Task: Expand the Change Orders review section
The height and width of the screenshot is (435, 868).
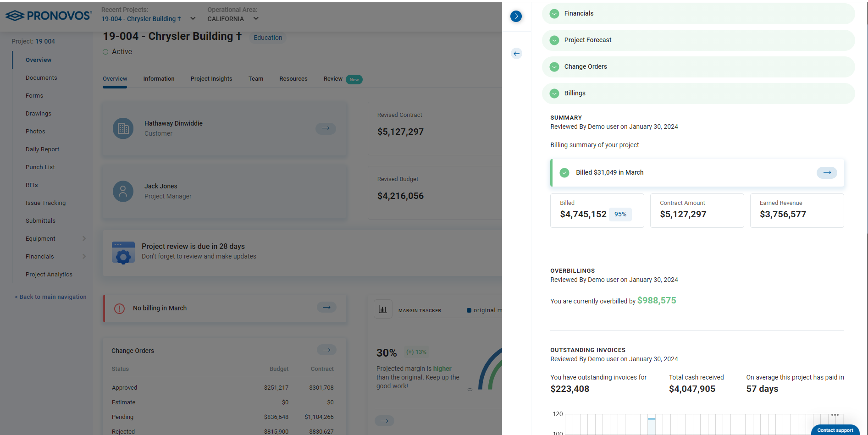Action: pos(586,67)
